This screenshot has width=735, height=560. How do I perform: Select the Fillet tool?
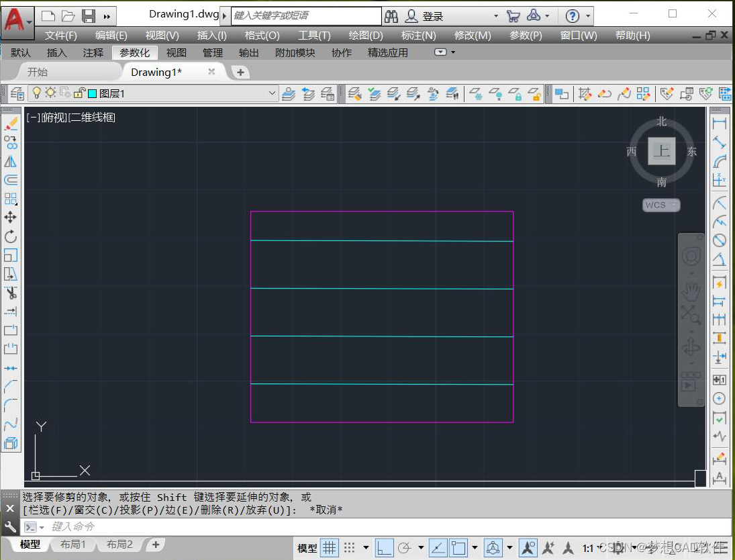(11, 405)
